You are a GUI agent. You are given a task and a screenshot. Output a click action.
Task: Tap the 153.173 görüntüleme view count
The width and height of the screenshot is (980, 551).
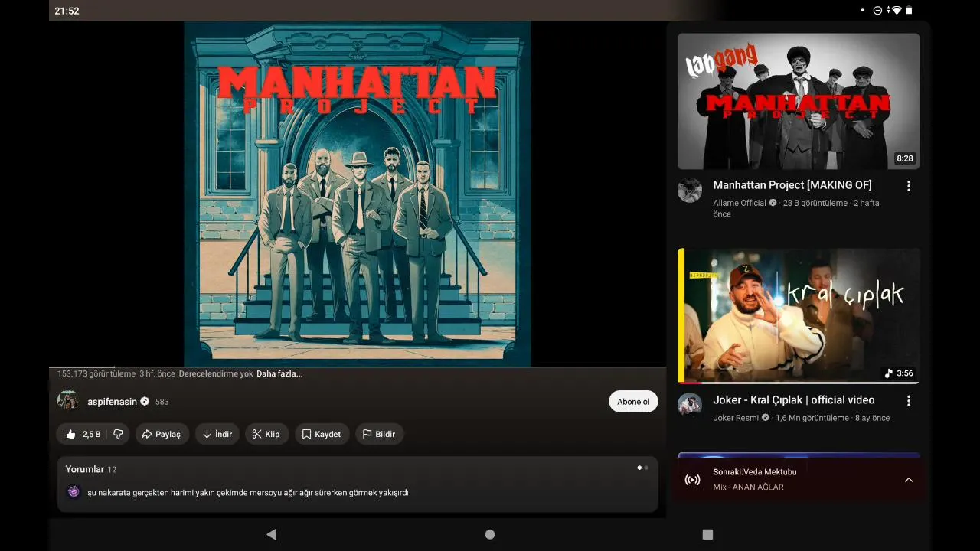pos(96,374)
